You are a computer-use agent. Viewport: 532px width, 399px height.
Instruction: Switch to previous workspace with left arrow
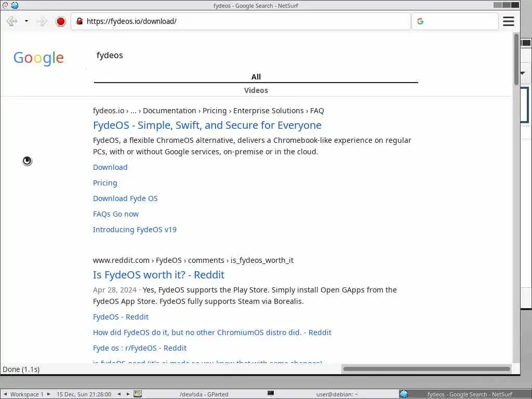(5, 394)
